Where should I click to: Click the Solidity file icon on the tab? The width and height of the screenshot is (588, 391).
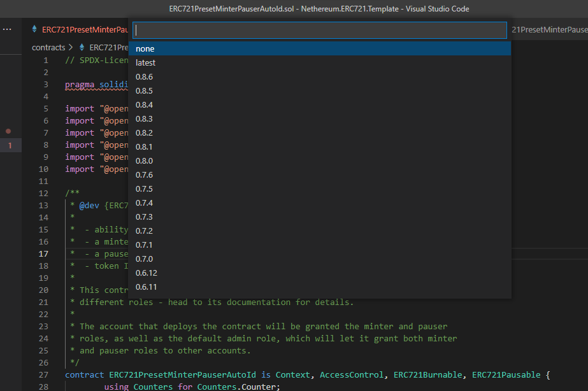click(34, 29)
